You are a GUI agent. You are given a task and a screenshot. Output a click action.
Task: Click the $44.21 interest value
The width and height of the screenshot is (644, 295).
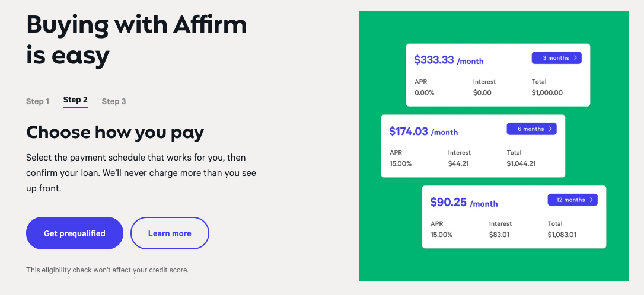(x=458, y=163)
